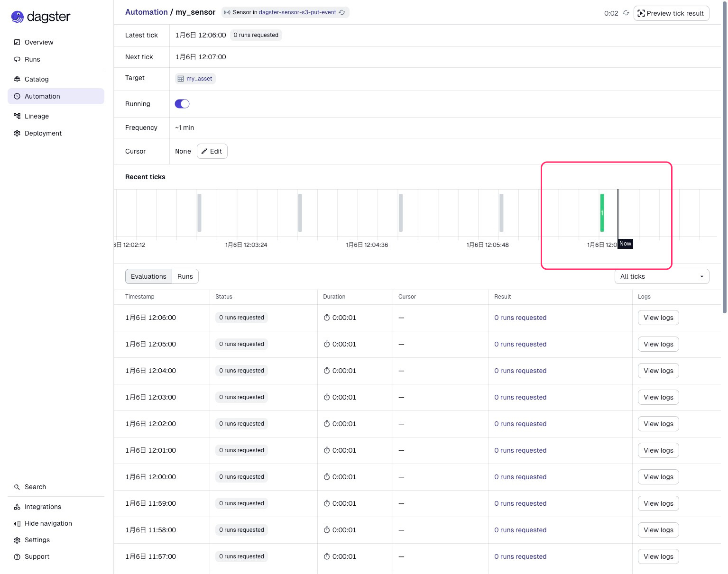Switch to the Runs tab

point(185,276)
